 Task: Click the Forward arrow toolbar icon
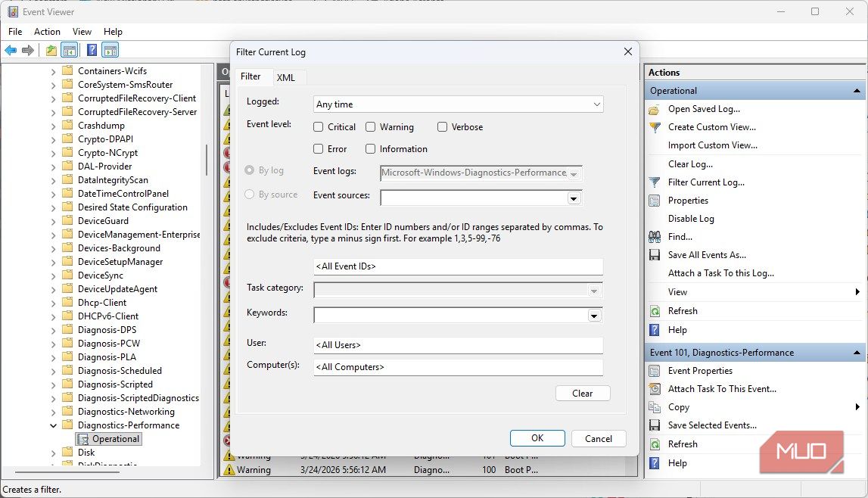28,51
